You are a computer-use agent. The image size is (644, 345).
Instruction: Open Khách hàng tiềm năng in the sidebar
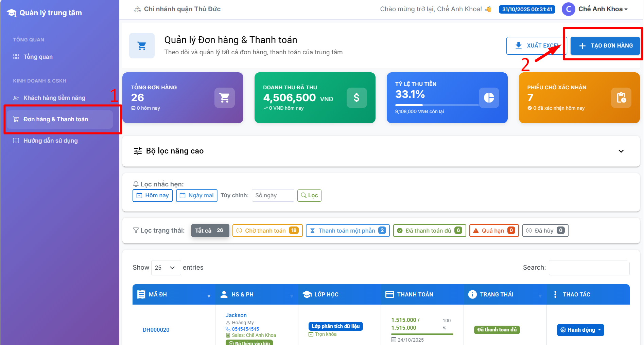click(54, 98)
